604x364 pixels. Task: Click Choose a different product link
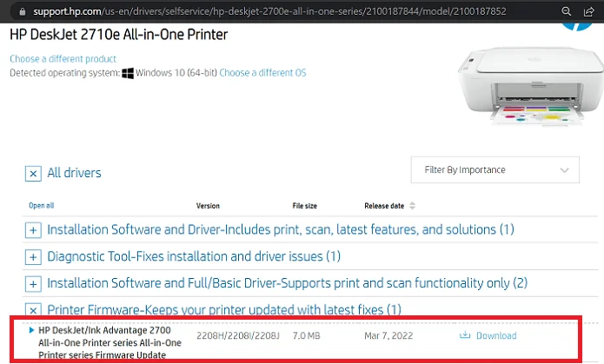[x=63, y=59]
